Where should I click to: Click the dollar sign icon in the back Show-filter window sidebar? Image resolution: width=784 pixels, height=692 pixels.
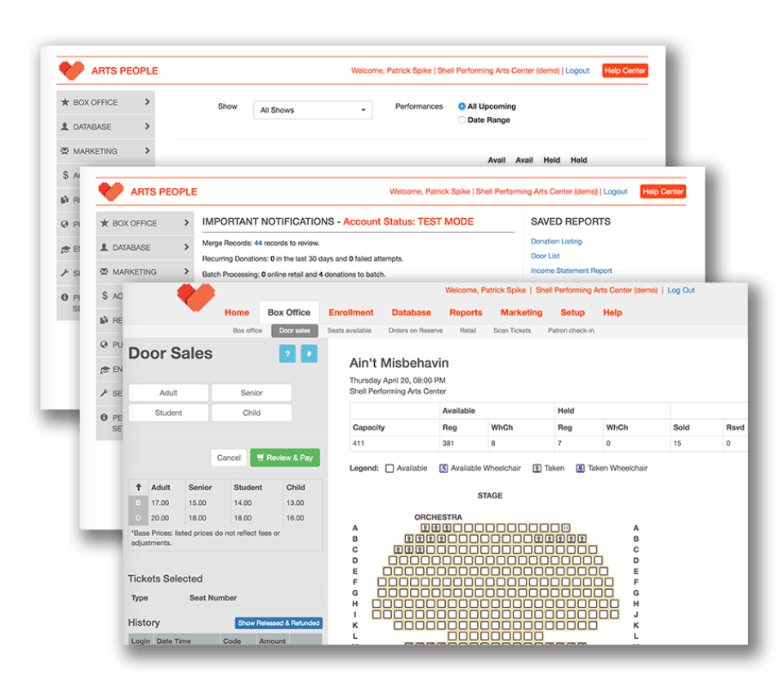click(65, 175)
